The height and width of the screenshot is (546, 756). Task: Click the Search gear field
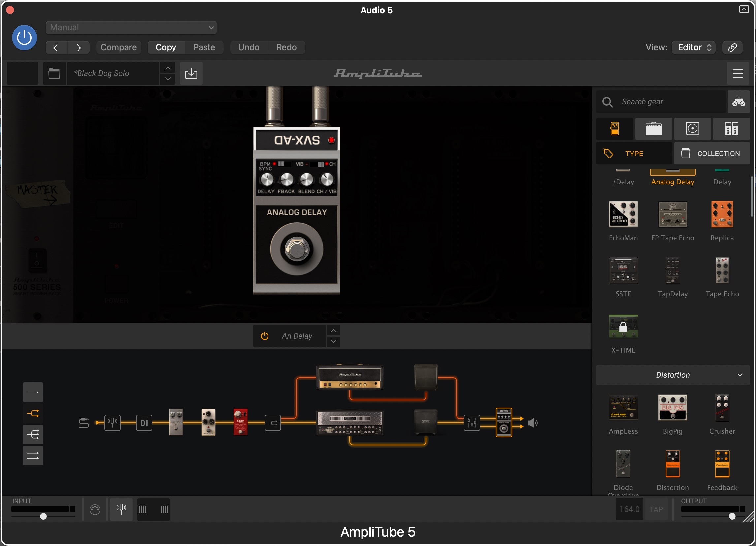[x=661, y=102]
